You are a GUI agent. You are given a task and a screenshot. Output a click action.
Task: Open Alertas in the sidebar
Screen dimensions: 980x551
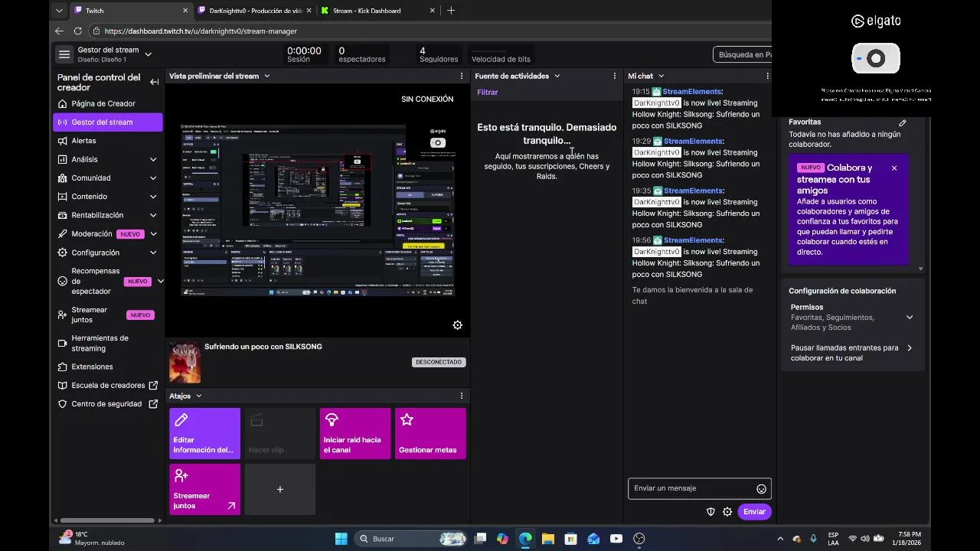tap(83, 141)
